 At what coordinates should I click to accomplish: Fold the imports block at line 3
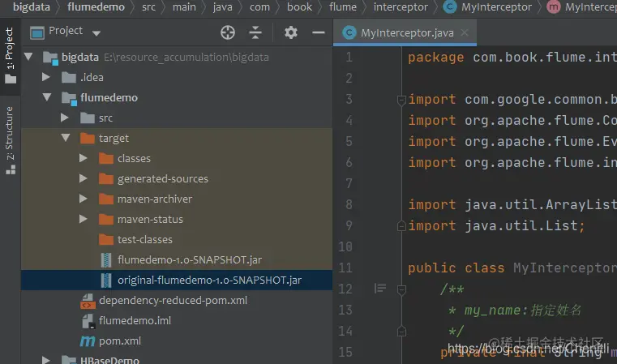point(401,101)
